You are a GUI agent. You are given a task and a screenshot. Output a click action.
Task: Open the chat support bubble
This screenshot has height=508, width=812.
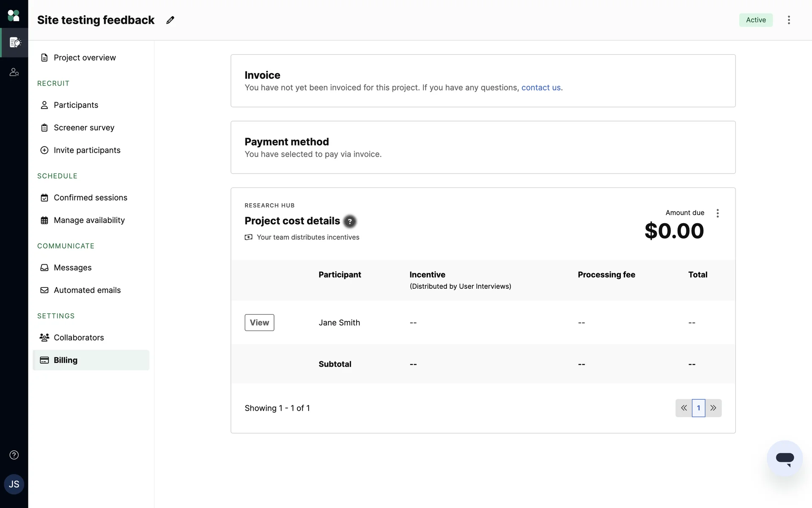785,458
